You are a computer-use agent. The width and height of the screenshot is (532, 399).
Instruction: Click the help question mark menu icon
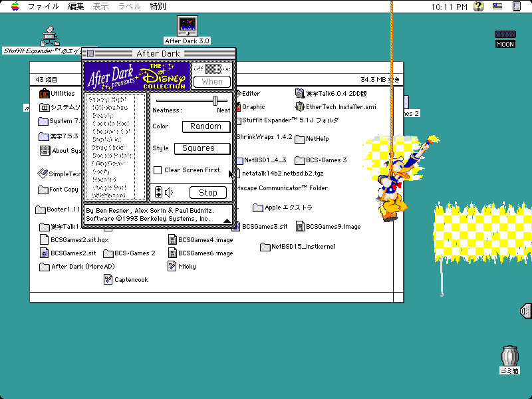(477, 7)
